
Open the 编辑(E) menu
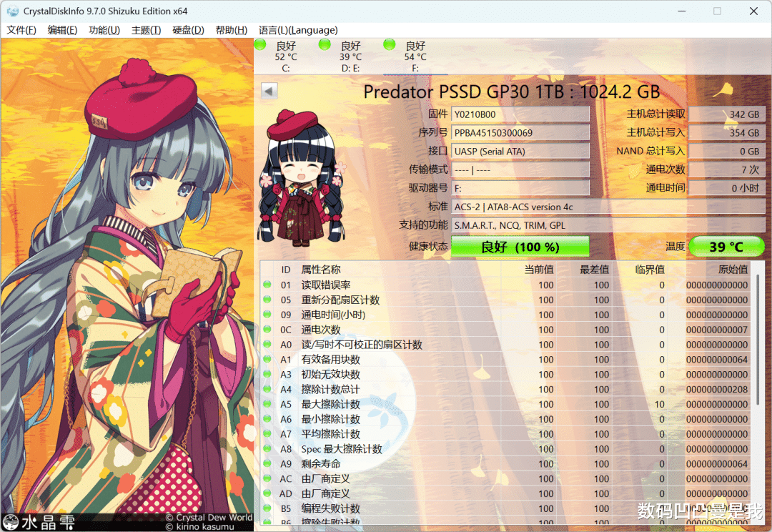click(62, 30)
